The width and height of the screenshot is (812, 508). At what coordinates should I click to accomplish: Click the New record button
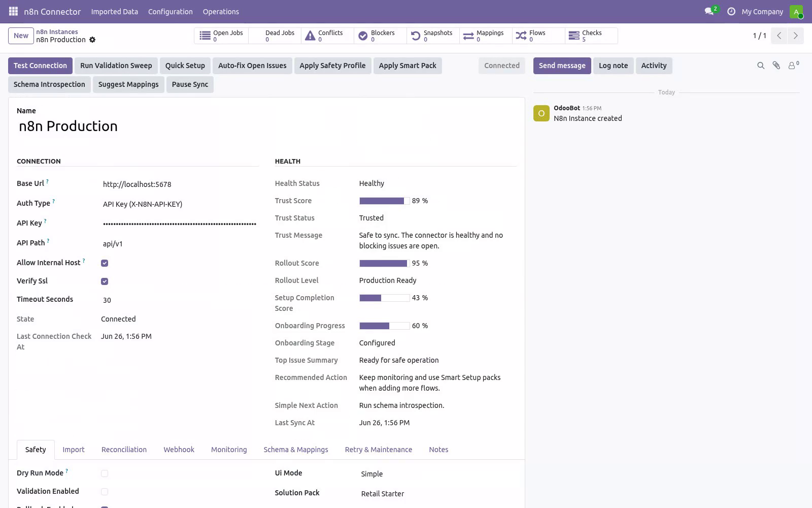point(21,36)
